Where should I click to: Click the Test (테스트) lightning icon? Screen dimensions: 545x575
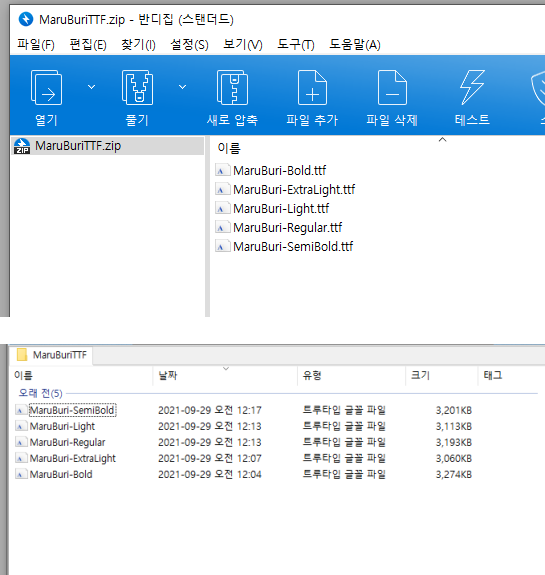coord(472,87)
